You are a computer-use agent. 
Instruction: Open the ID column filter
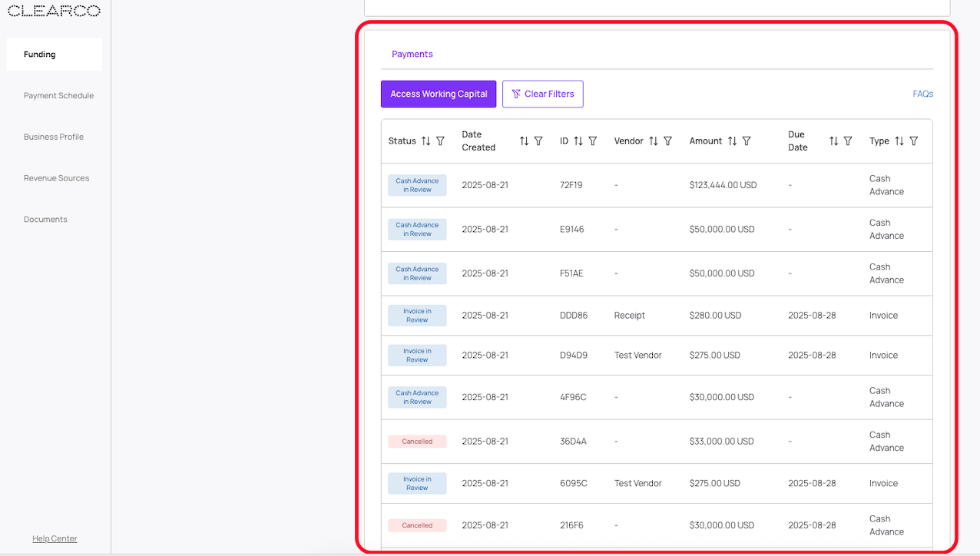[x=592, y=141]
